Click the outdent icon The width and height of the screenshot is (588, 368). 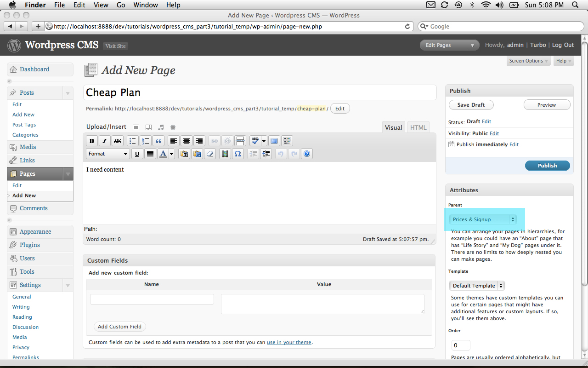(253, 154)
